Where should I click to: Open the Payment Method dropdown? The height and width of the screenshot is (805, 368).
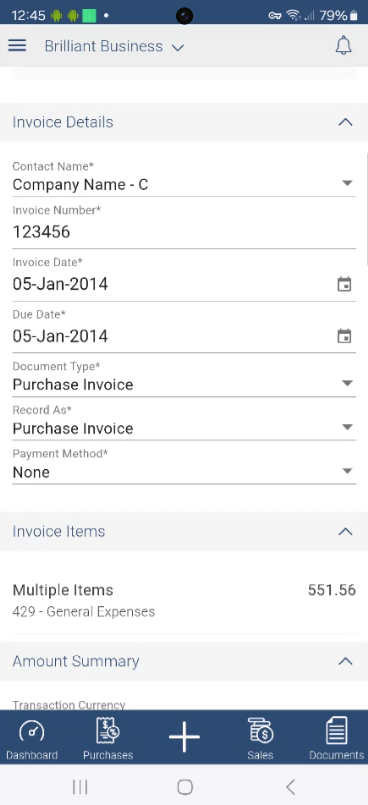(184, 466)
